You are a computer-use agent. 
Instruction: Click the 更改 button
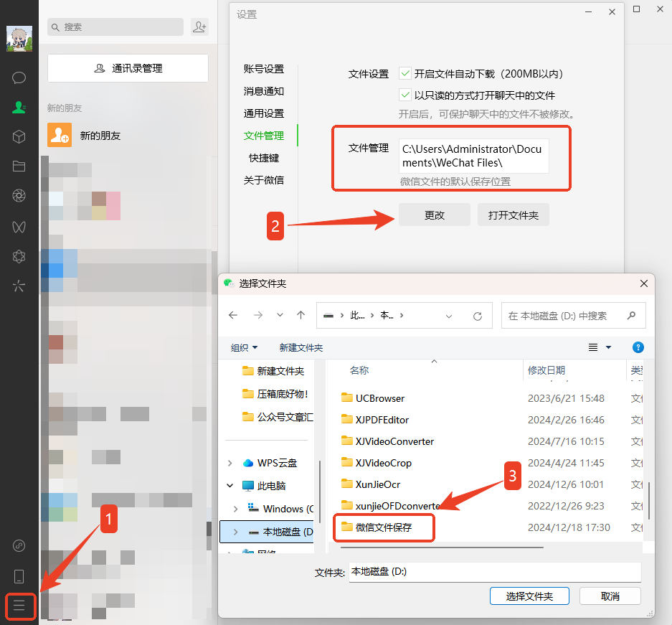click(435, 215)
